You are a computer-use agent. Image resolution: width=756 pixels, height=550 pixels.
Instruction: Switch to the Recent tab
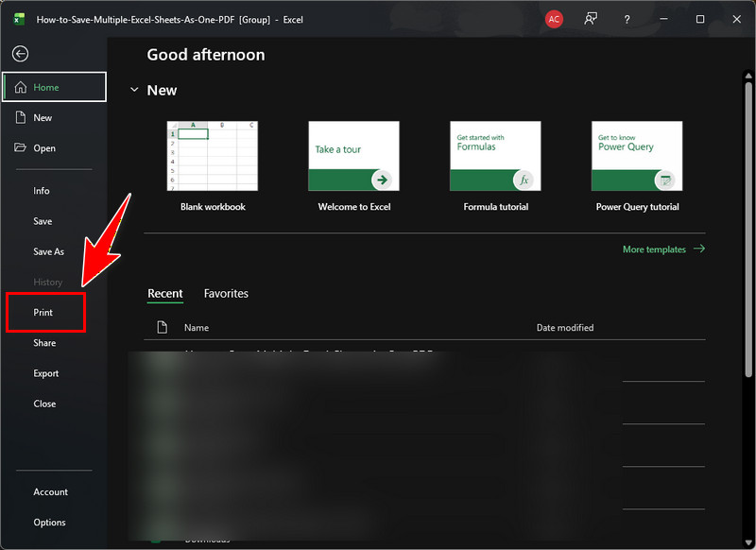164,294
